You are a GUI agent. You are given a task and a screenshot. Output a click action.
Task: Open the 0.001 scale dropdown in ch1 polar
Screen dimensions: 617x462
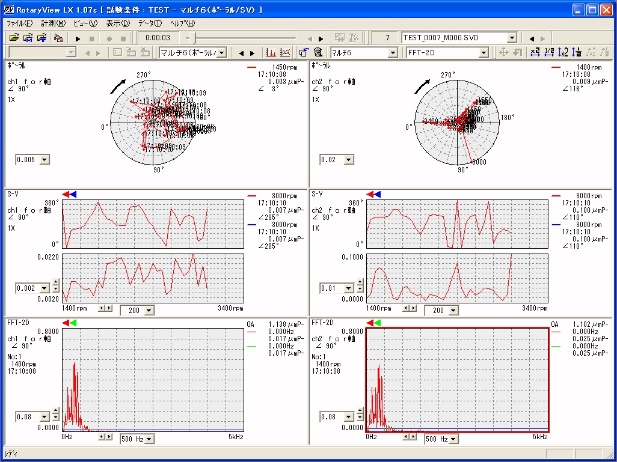44,160
